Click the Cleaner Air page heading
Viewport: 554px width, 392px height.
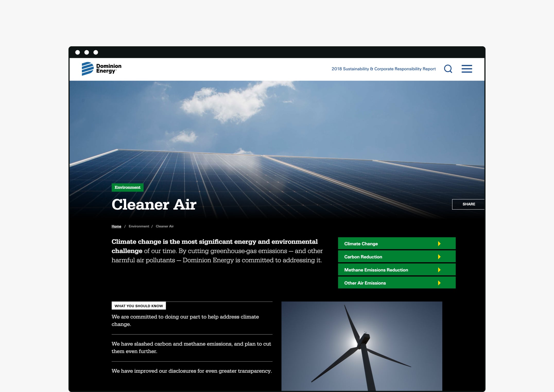coord(154,204)
